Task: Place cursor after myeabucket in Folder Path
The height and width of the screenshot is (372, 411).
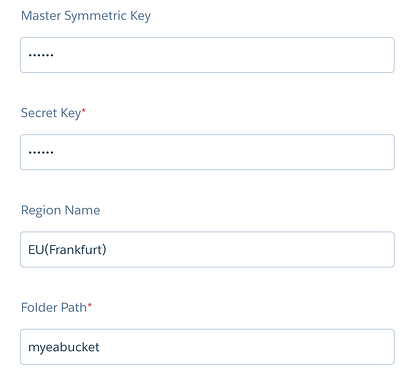Action: pyautogui.click(x=100, y=347)
